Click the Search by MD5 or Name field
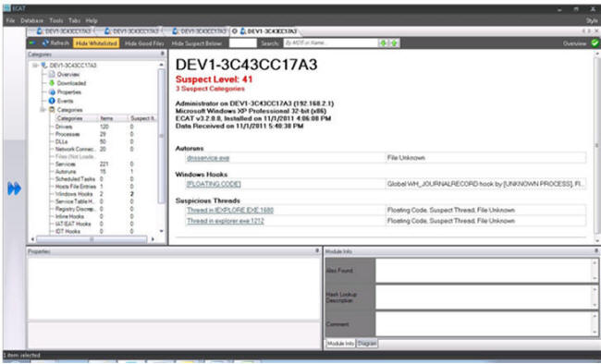601x364 pixels. click(331, 43)
